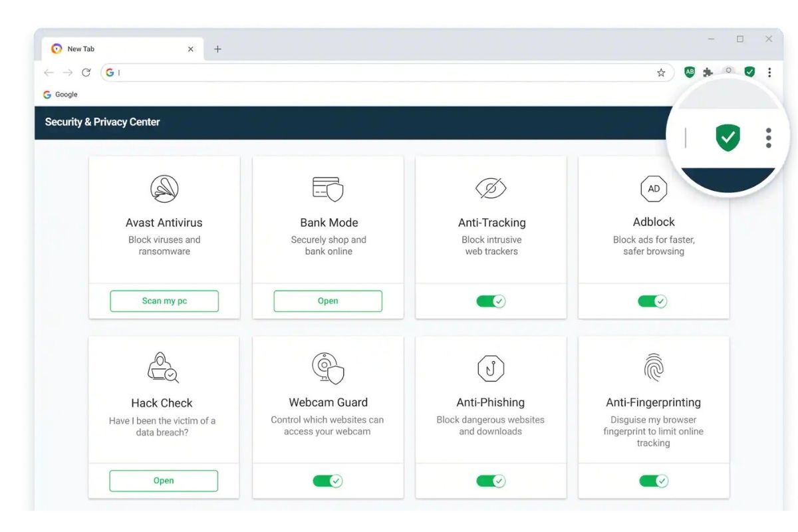Image resolution: width=798 pixels, height=532 pixels.
Task: Toggle the Webcam Guard switch
Action: [327, 481]
